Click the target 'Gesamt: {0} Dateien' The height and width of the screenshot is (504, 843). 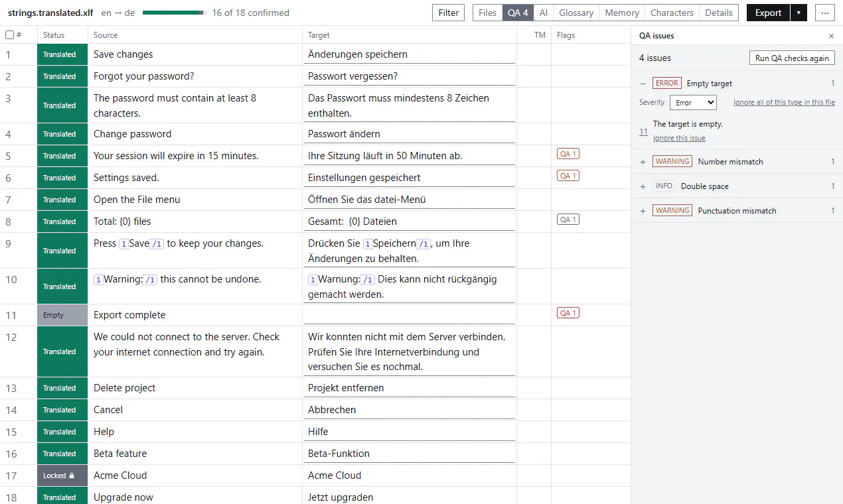pyautogui.click(x=410, y=221)
